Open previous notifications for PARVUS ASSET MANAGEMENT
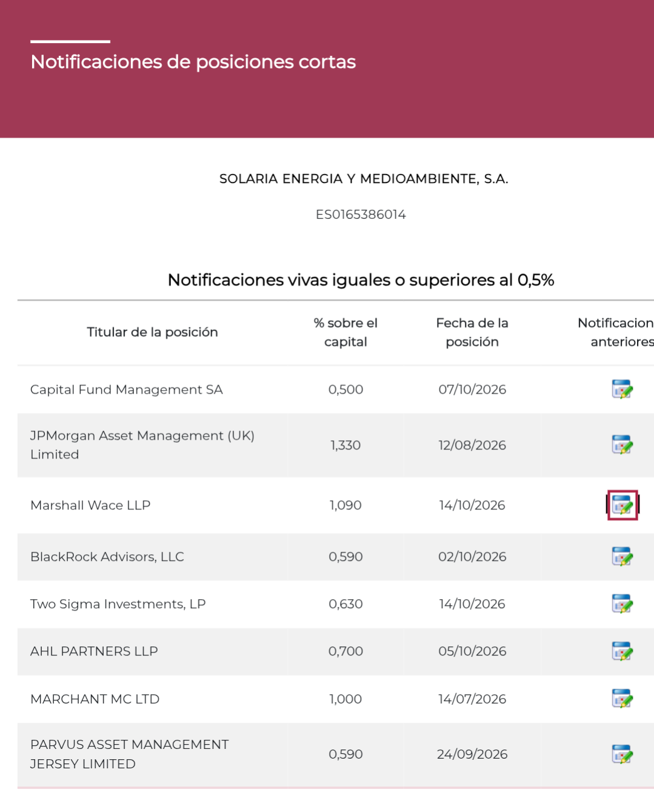 [622, 754]
